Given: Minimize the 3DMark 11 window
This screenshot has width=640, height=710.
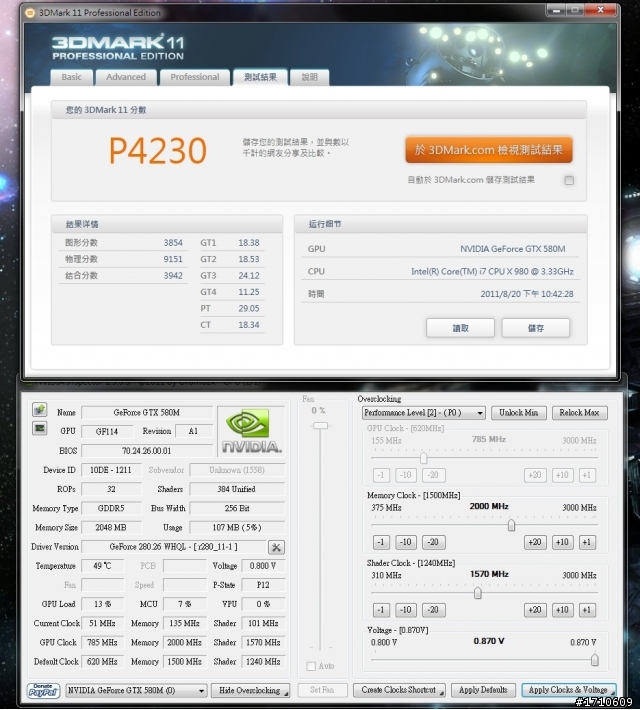Looking at the screenshot, I should [557, 10].
